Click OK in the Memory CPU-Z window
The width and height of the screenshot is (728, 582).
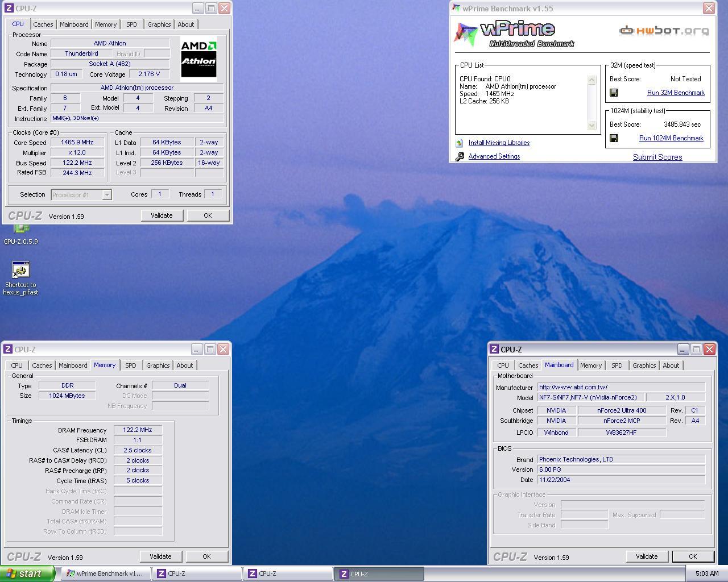[206, 556]
